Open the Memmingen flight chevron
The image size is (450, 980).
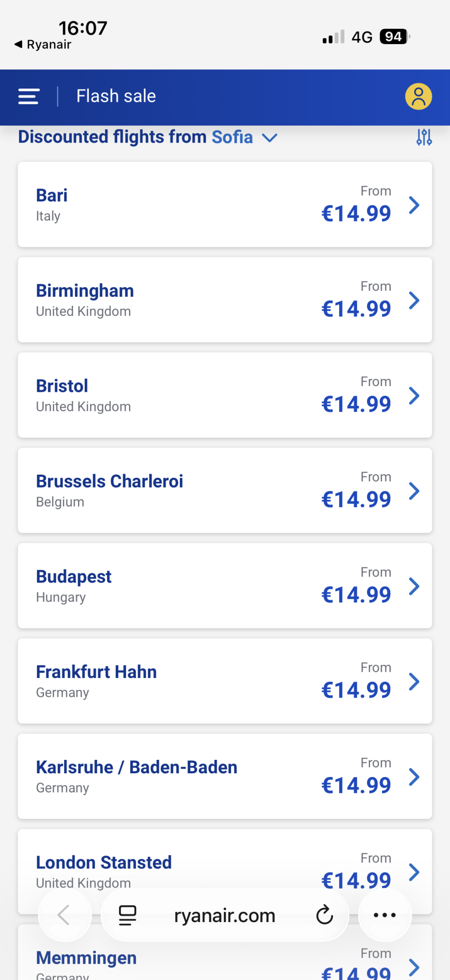[x=414, y=967]
